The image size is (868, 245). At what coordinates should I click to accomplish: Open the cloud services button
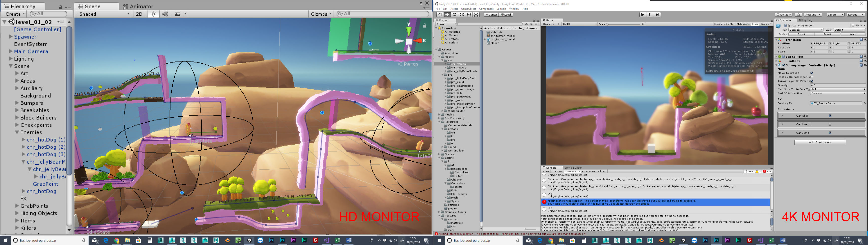coord(798,15)
